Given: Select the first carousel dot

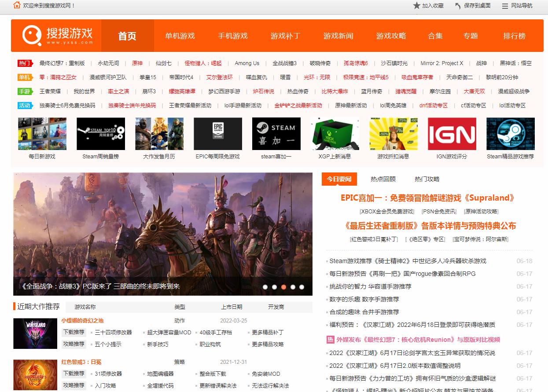Looking at the screenshot, I should 265,287.
